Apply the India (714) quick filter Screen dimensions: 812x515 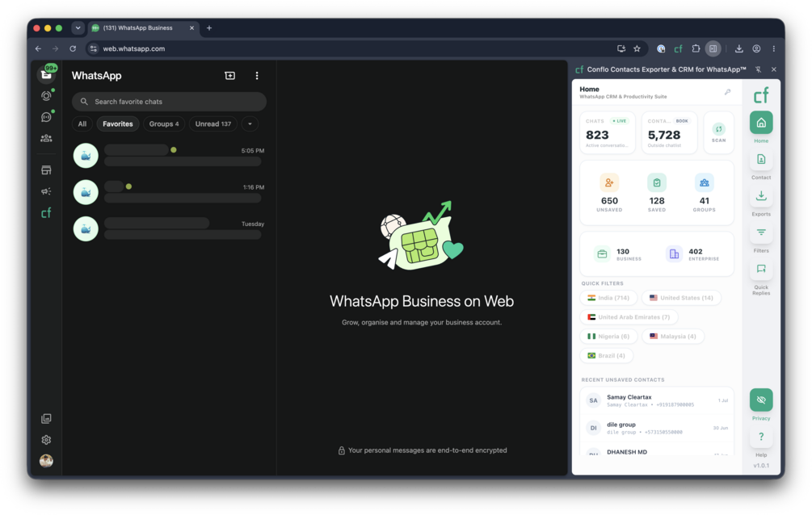click(x=608, y=298)
